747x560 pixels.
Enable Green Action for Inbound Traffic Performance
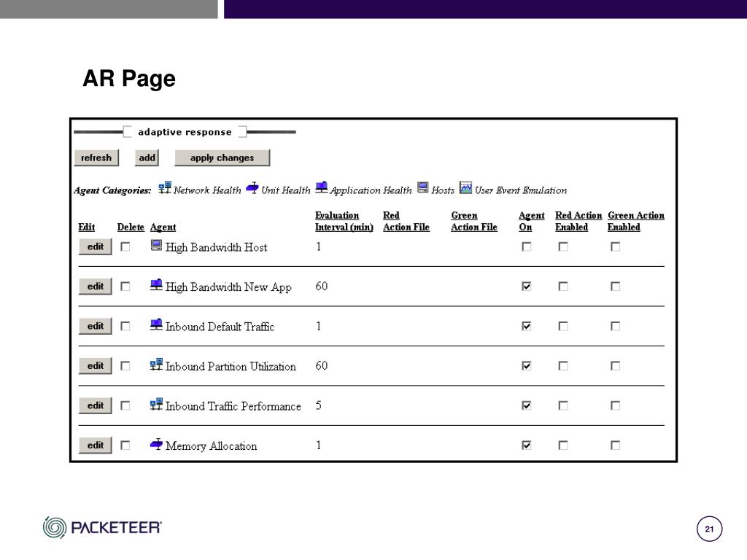click(x=616, y=405)
